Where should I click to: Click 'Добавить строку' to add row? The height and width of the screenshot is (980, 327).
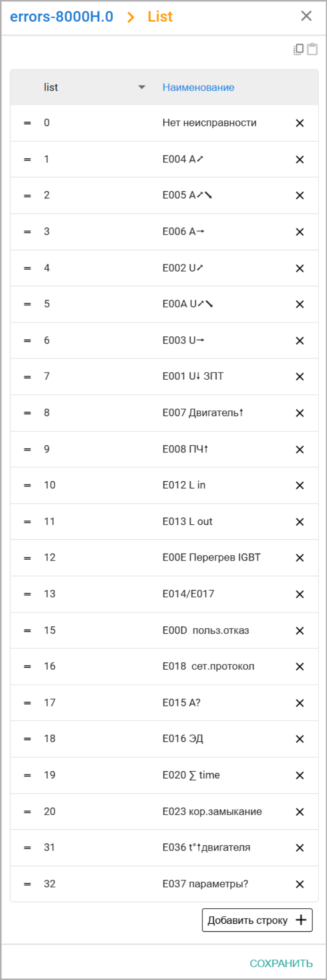257,920
